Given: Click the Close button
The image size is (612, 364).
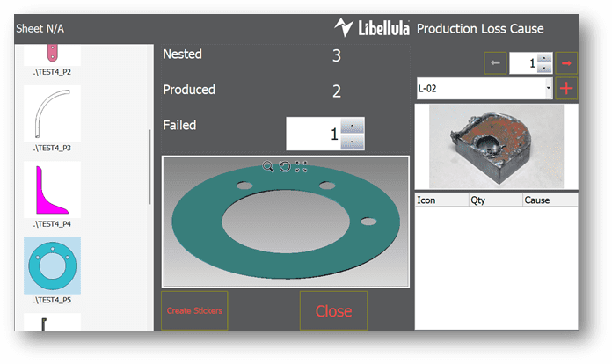Looking at the screenshot, I should [x=333, y=310].
